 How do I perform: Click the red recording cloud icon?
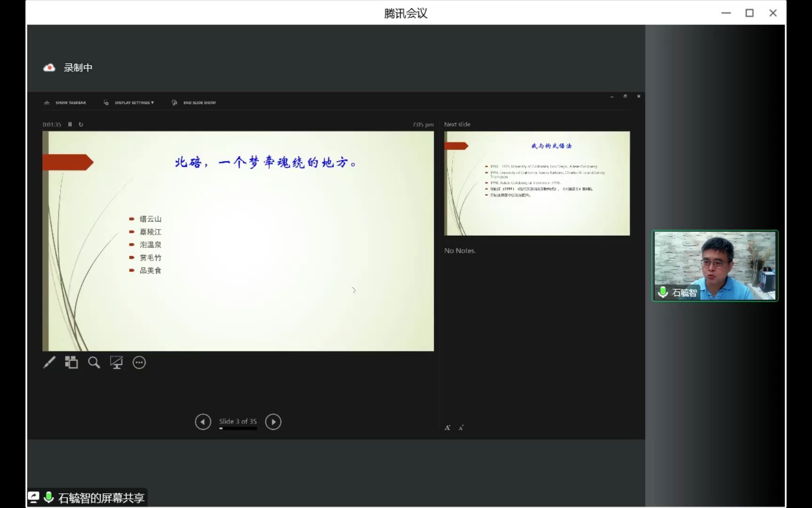click(x=49, y=68)
